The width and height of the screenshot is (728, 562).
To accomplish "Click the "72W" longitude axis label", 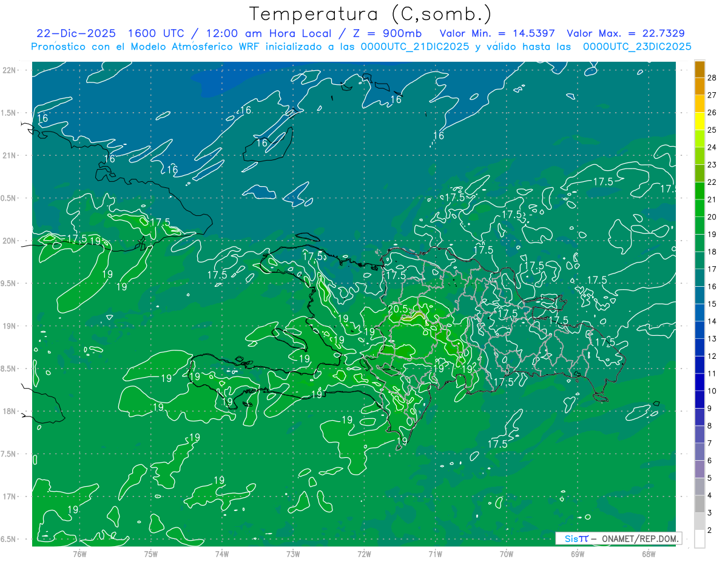I will tap(364, 554).
